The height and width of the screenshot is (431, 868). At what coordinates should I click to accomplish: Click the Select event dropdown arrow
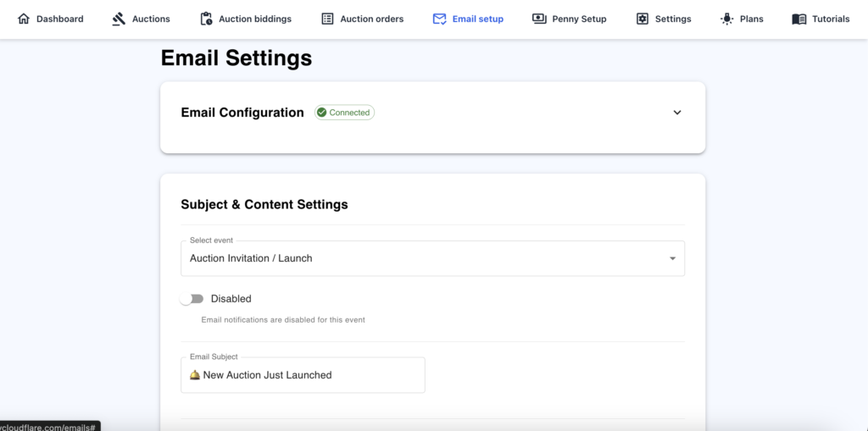672,258
